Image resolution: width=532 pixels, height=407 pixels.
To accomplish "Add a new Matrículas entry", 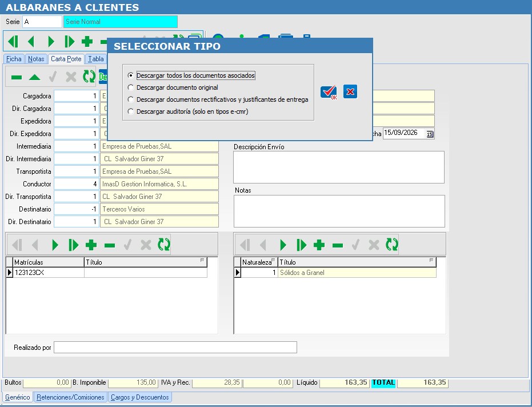I will [91, 245].
